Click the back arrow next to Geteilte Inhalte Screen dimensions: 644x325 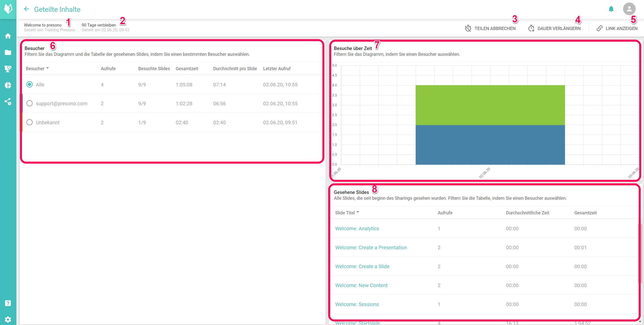pos(26,9)
